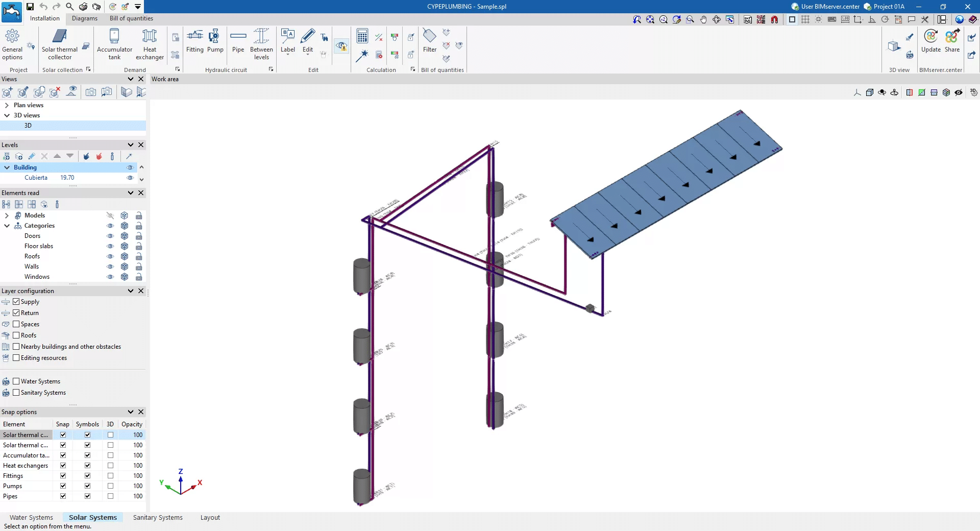Expand the Plan views tree node
This screenshot has height=531, width=980.
7,105
